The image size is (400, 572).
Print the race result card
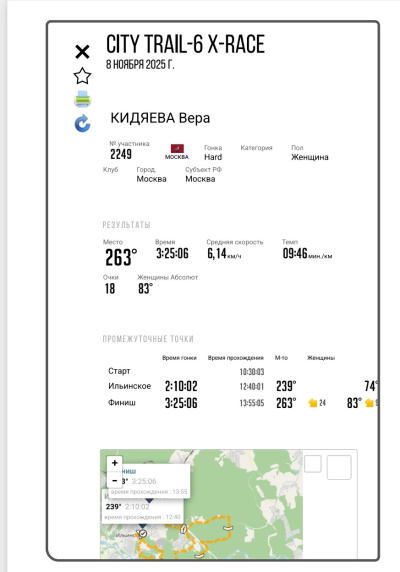tap(82, 99)
